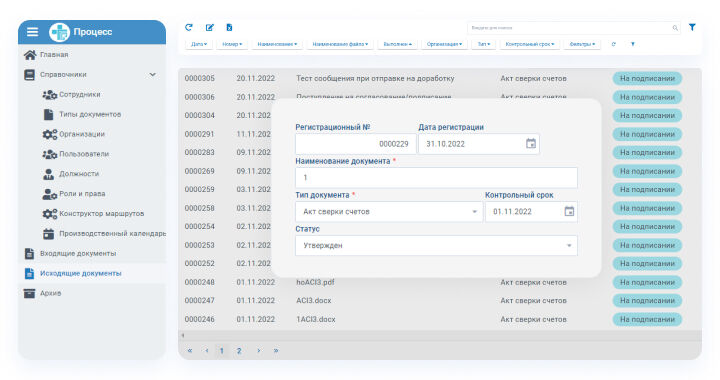Click the horizontal scrollbar left arrow

[x=183, y=335]
